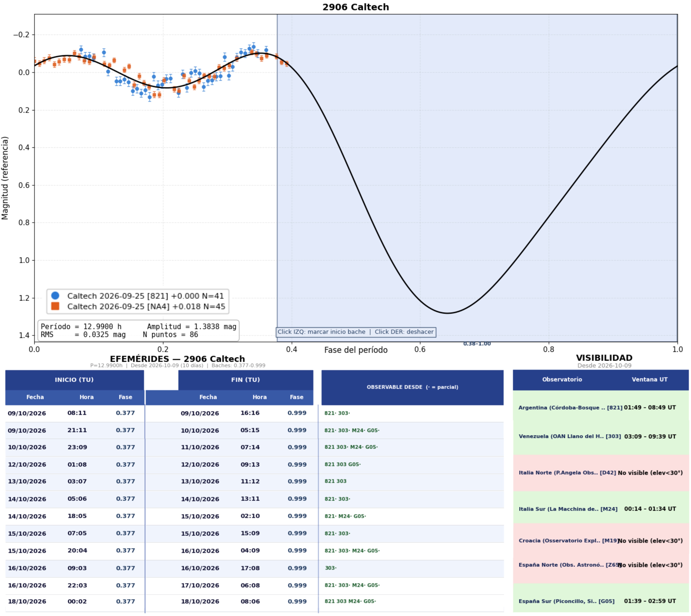This screenshot has height=616, width=691.
Task: Click the 'Fase del período' axis label
Action: coord(356,350)
